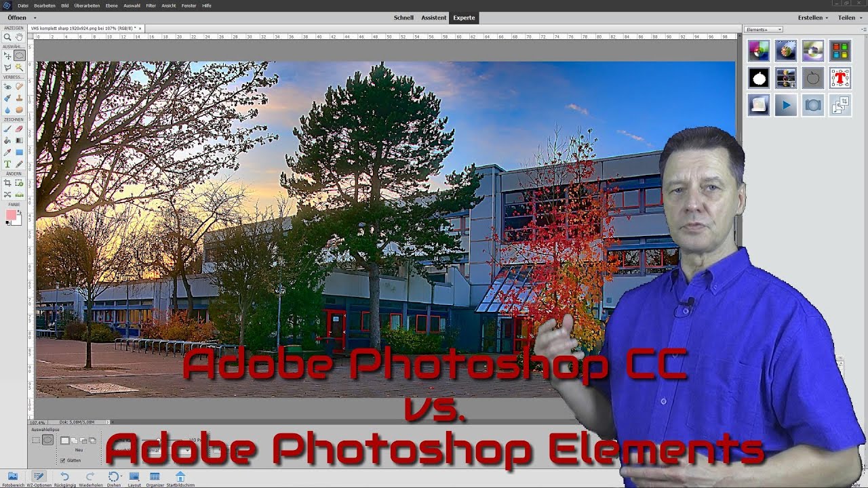Open the Layout options
This screenshot has height=488, width=868.
tap(134, 479)
